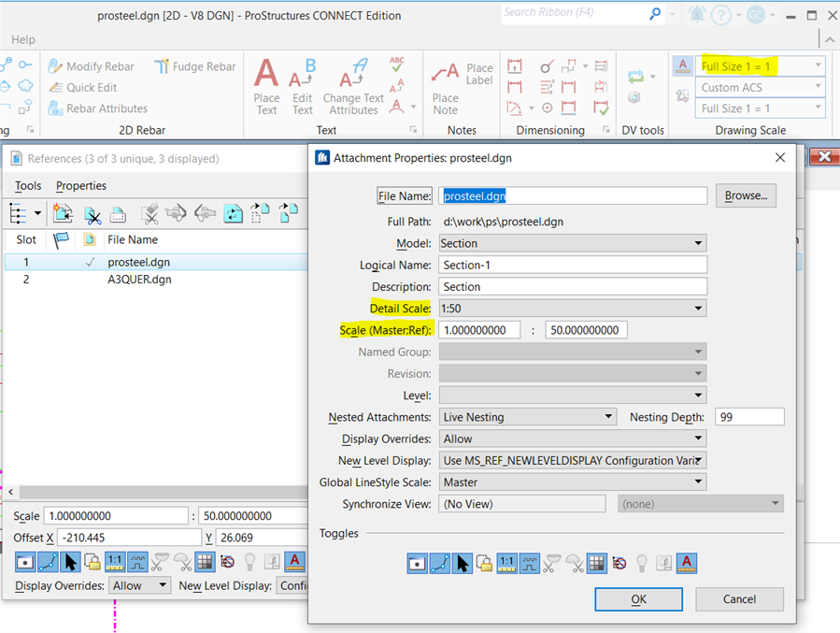Select the dimension element tool with upward arrow
The height and width of the screenshot is (633, 840).
point(515,66)
